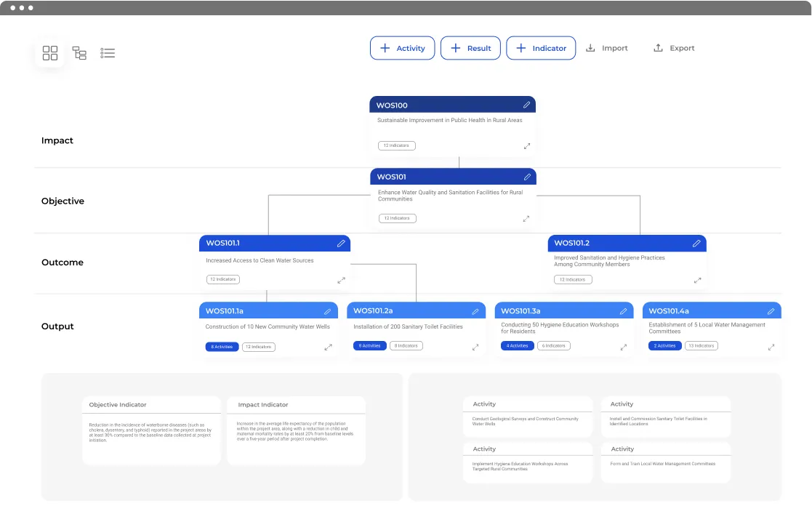The width and height of the screenshot is (812, 514).
Task: Select the Impact row label
Action: [x=57, y=140]
